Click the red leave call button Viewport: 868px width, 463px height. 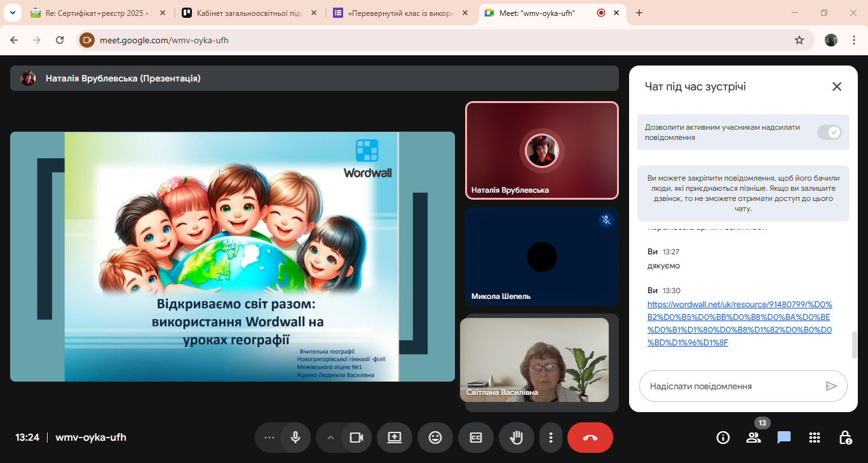tap(590, 438)
